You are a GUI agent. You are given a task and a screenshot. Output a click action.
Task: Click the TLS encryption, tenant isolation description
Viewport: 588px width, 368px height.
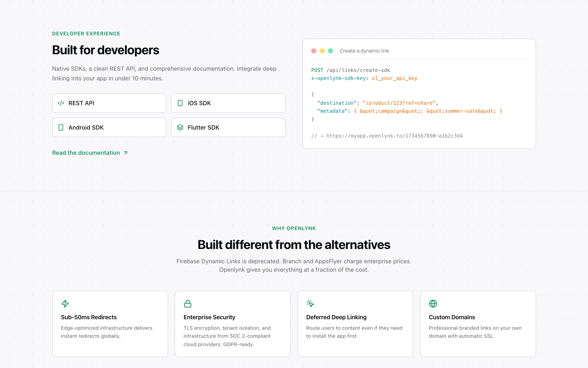tap(227, 336)
